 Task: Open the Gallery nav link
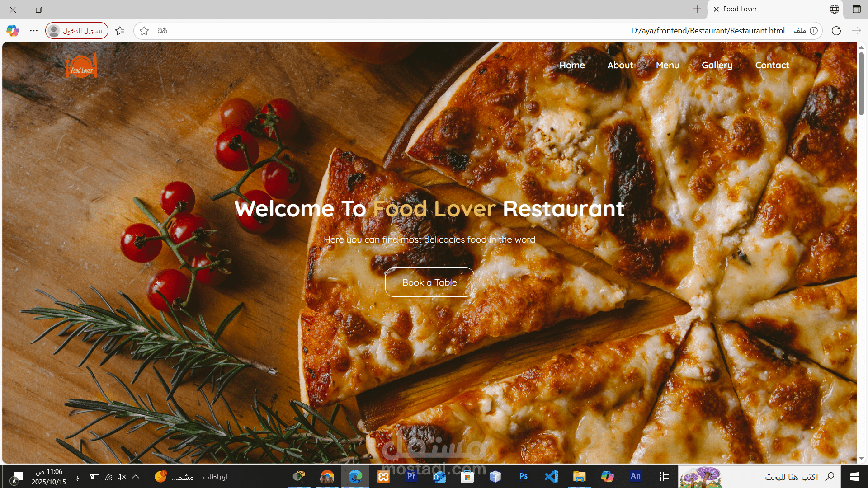(x=717, y=66)
